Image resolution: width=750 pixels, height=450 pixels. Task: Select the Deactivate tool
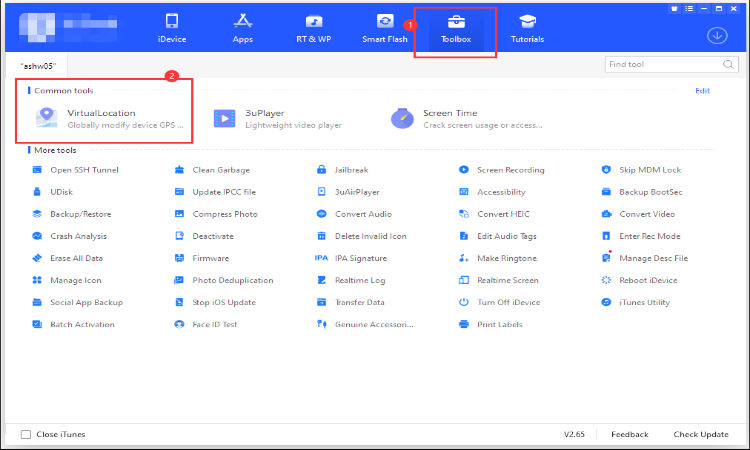click(x=204, y=236)
